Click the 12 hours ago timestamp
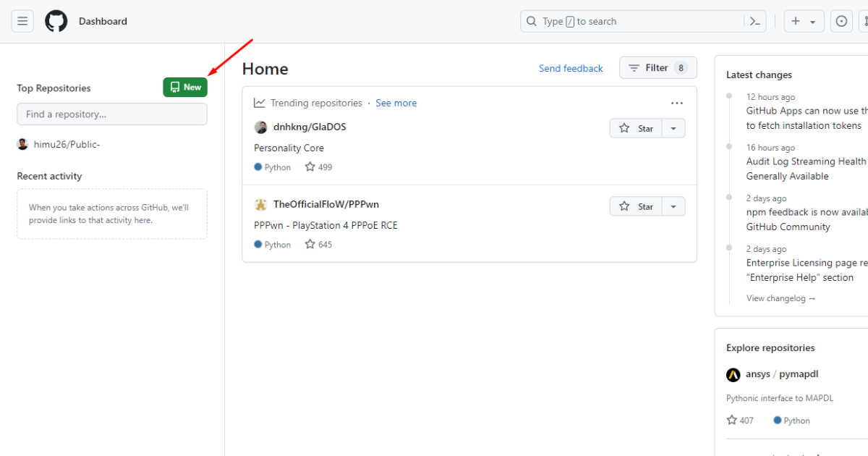This screenshot has width=868, height=456. tap(770, 97)
